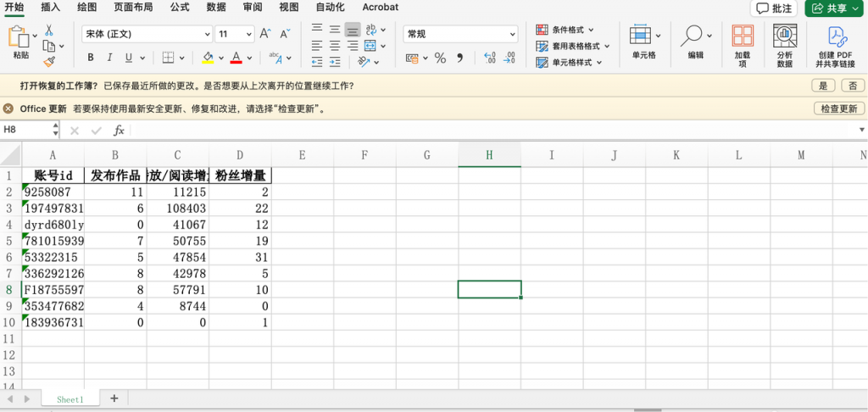Click 是 to resume recovered workbook
Screen dimensions: 868x412
823,86
